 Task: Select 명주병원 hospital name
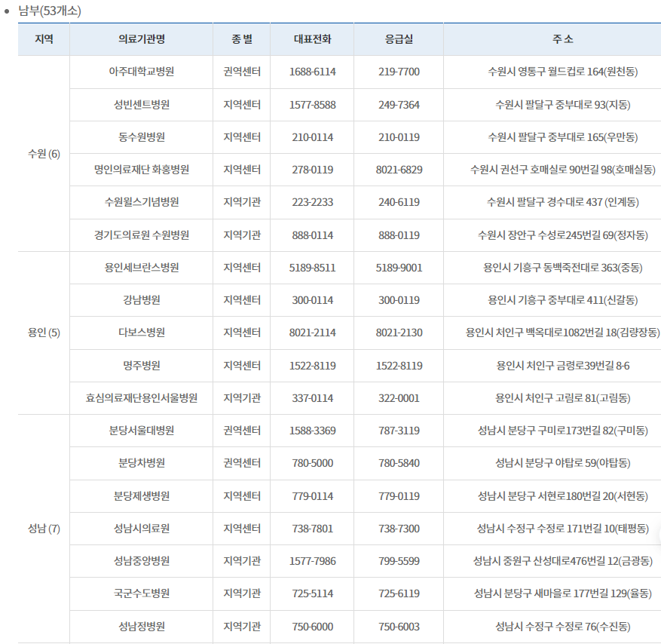pyautogui.click(x=141, y=365)
